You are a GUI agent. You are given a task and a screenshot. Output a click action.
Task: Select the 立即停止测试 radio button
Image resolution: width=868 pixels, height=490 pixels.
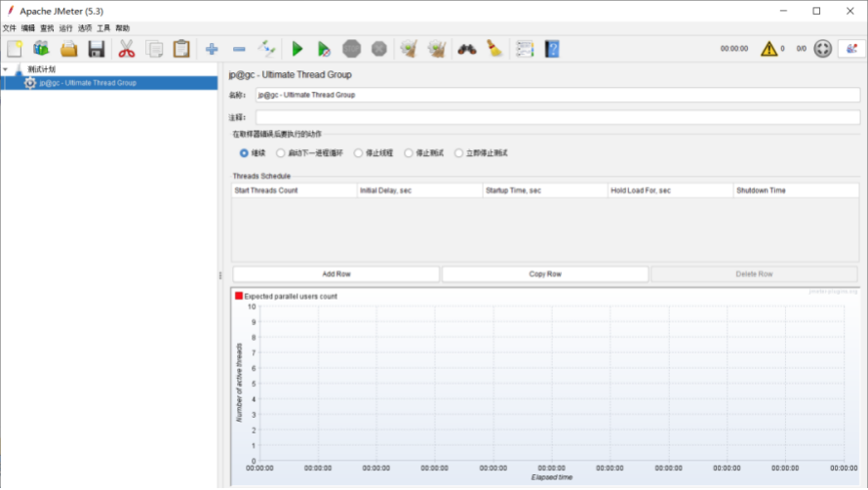coord(458,153)
